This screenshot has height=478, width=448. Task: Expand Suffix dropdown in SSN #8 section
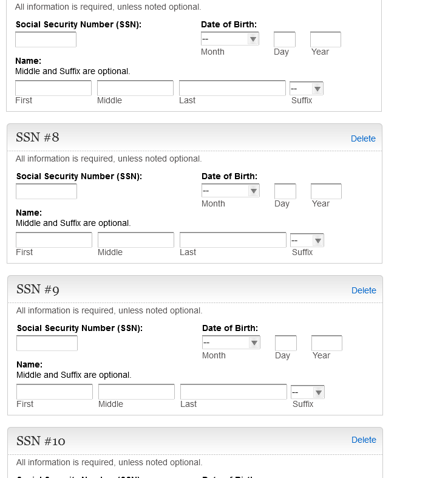pyautogui.click(x=307, y=241)
